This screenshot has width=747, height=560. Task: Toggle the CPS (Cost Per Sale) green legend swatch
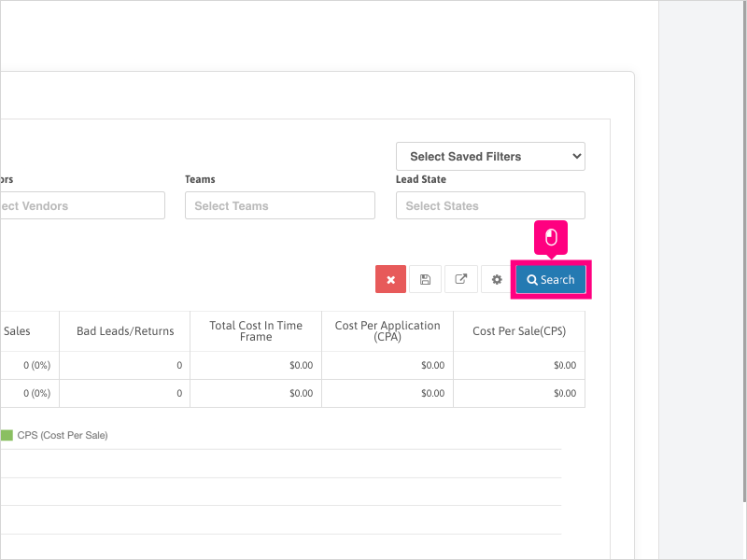pos(7,435)
